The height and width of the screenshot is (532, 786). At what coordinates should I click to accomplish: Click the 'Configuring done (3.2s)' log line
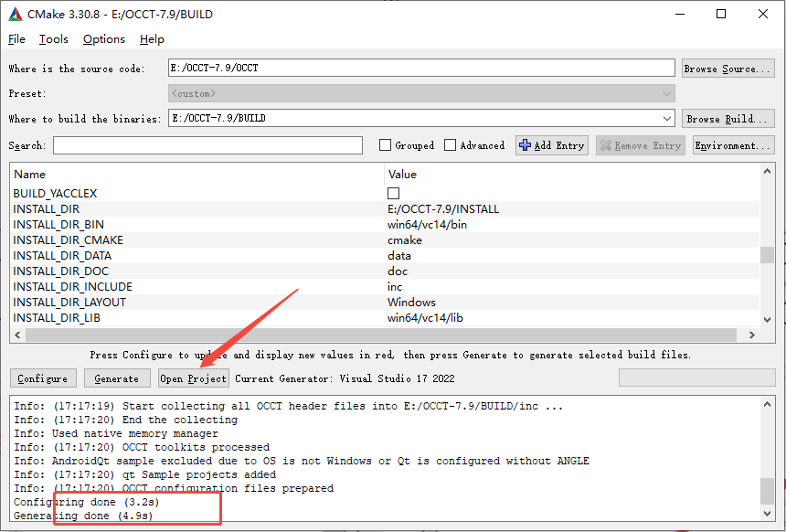[x=86, y=502]
